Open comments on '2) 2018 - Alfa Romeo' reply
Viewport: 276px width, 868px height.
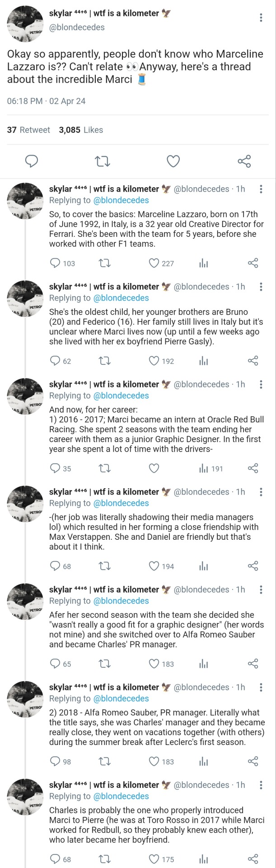[x=55, y=761]
